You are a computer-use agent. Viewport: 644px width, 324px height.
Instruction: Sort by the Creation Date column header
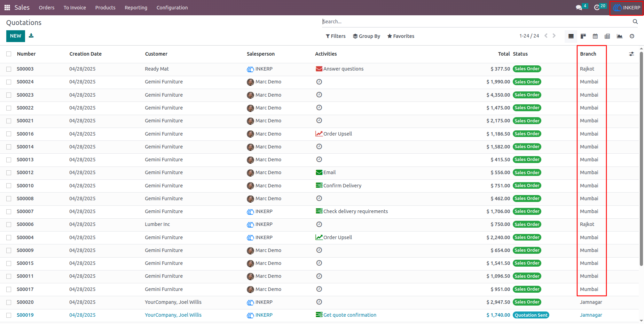point(86,54)
